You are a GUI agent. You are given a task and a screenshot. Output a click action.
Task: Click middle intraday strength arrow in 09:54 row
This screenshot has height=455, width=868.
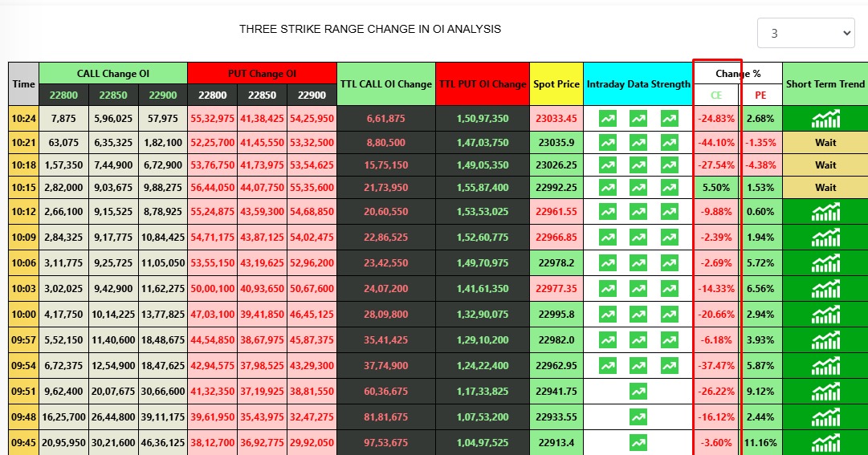(638, 365)
